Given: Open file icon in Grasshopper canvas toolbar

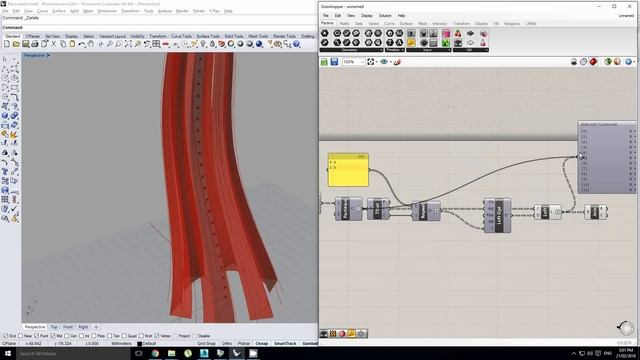Looking at the screenshot, I should pyautogui.click(x=324, y=62).
